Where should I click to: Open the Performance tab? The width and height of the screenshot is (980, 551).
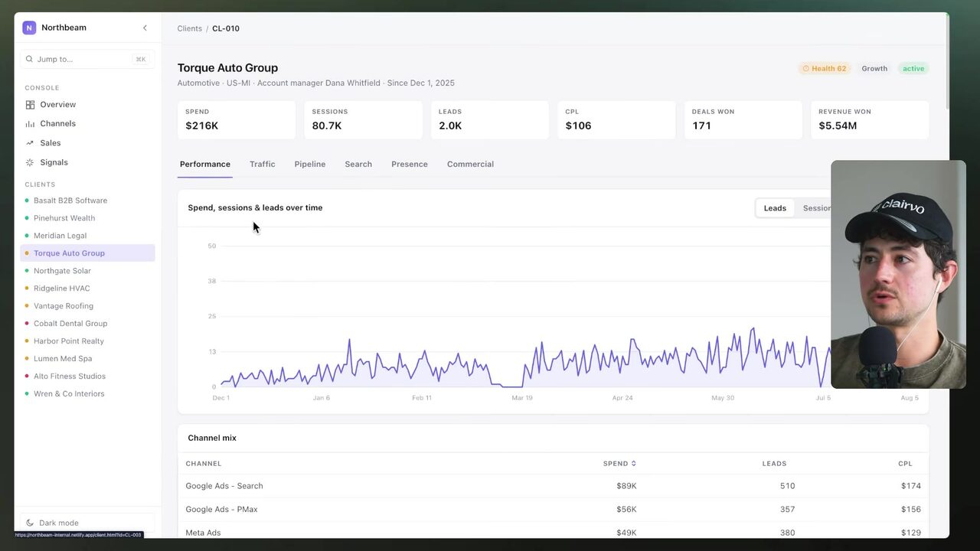[205, 165]
